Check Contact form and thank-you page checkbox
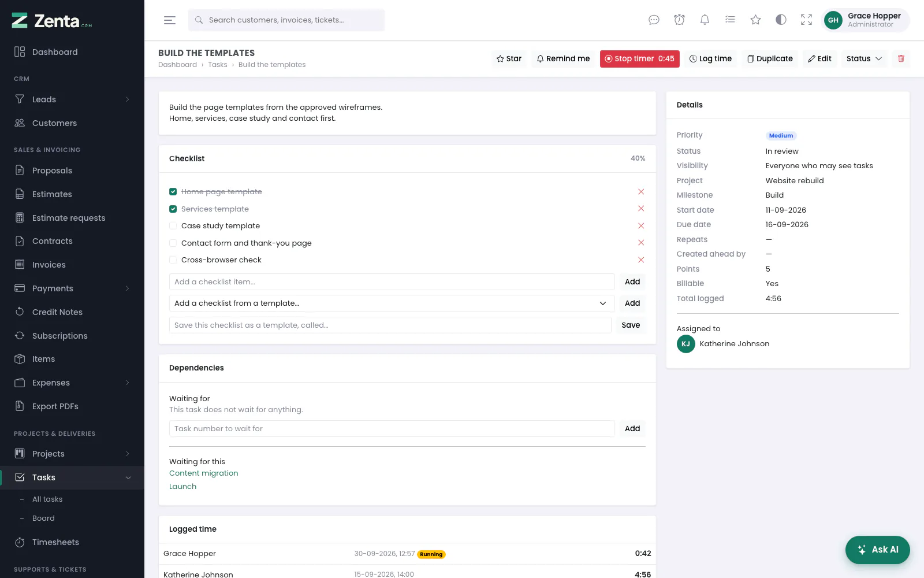This screenshot has height=578, width=924. [x=173, y=243]
